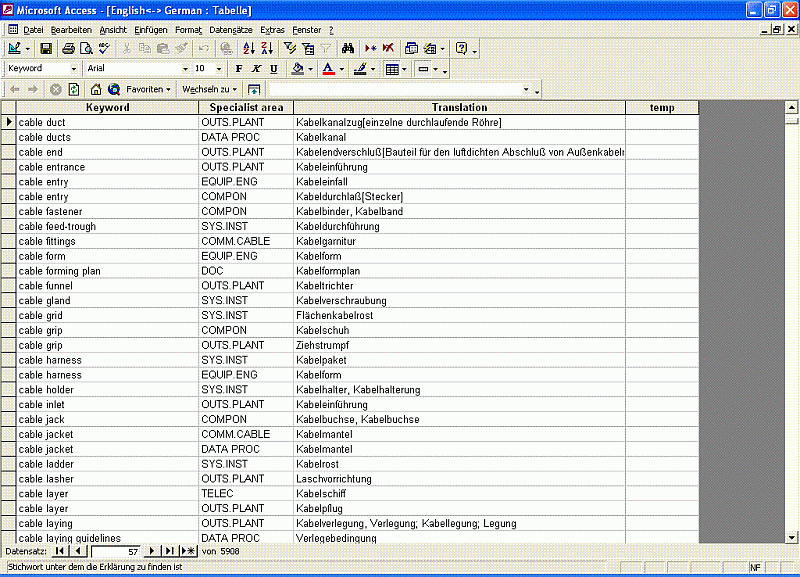Open the Einfügen menu
The image size is (800, 577).
pyautogui.click(x=150, y=29)
